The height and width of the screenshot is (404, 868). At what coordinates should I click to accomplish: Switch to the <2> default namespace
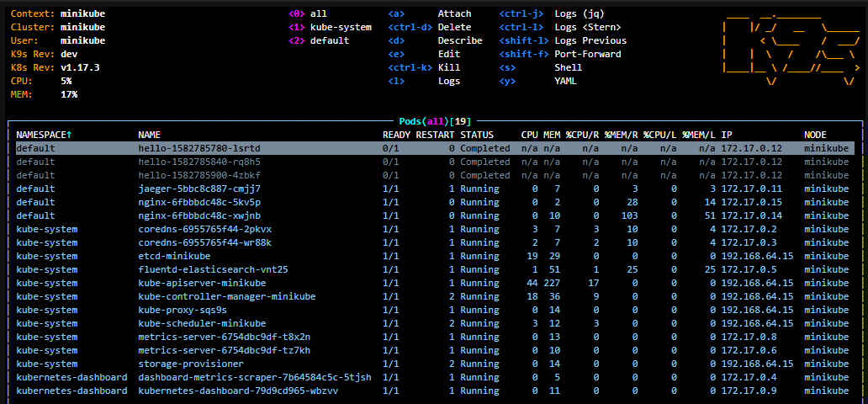coord(319,40)
